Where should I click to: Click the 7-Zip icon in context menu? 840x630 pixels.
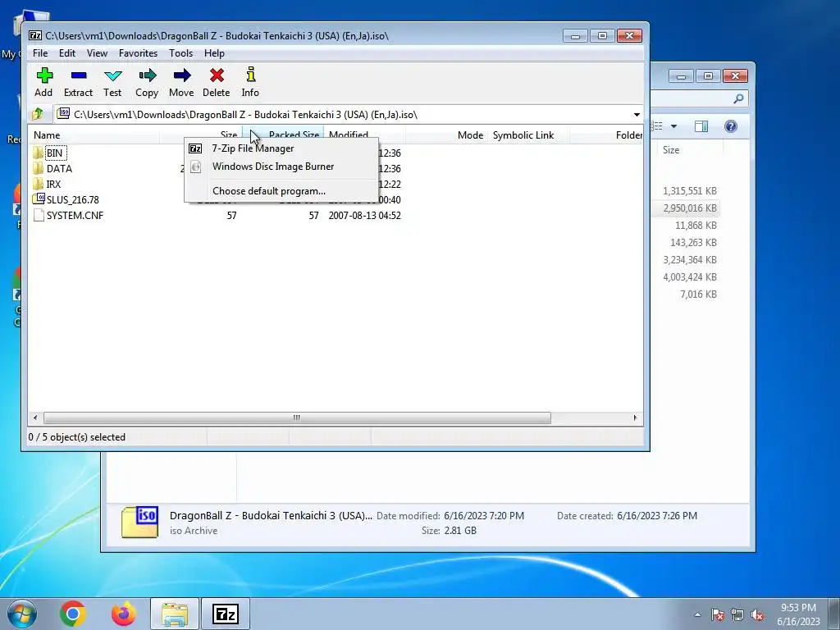click(x=195, y=148)
